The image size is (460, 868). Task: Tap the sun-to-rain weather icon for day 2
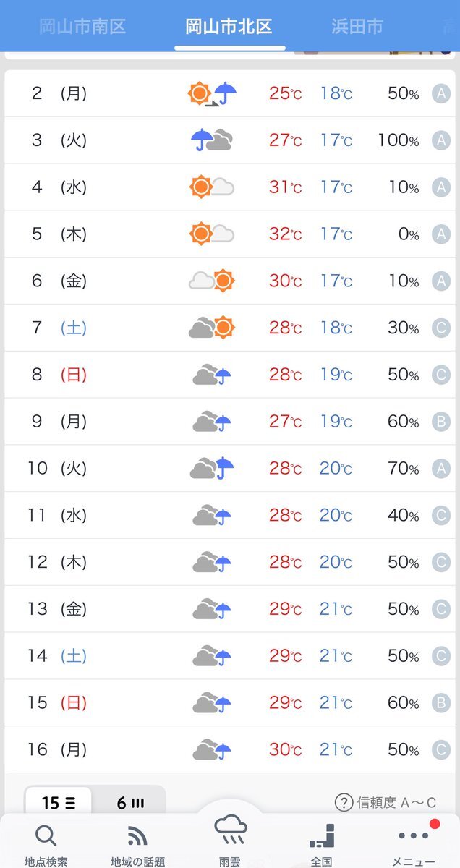[x=213, y=93]
